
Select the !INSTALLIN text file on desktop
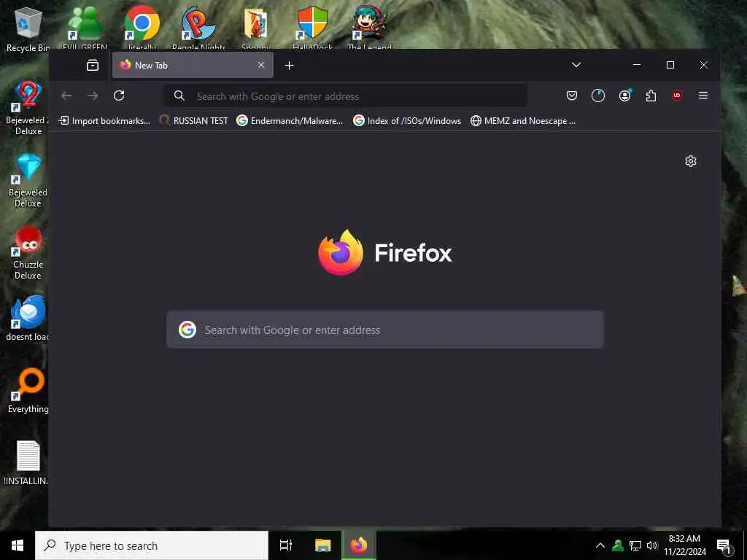tap(28, 463)
